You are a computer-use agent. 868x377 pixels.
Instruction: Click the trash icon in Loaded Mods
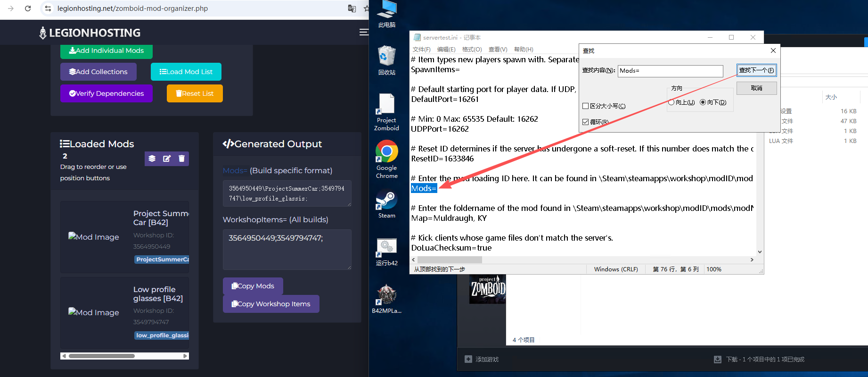click(x=181, y=159)
